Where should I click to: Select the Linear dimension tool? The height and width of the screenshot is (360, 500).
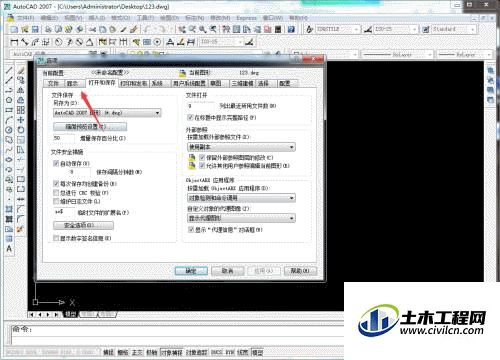[x=14, y=42]
